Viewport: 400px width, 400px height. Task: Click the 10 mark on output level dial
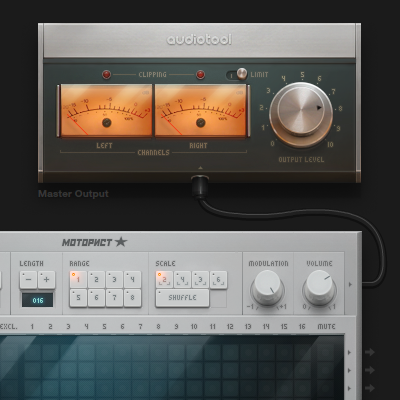coord(330,144)
